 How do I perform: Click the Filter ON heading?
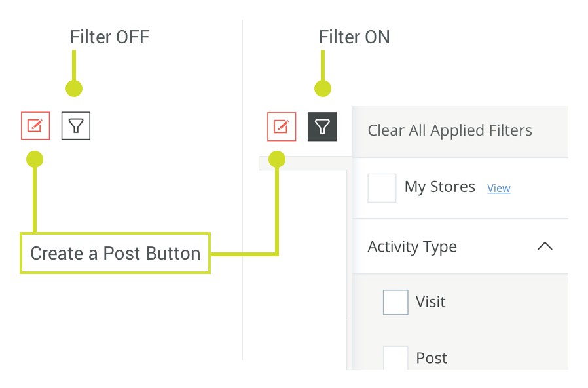pyautogui.click(x=354, y=37)
